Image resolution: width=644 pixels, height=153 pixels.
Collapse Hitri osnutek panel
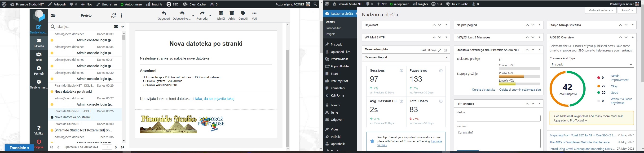click(x=539, y=104)
